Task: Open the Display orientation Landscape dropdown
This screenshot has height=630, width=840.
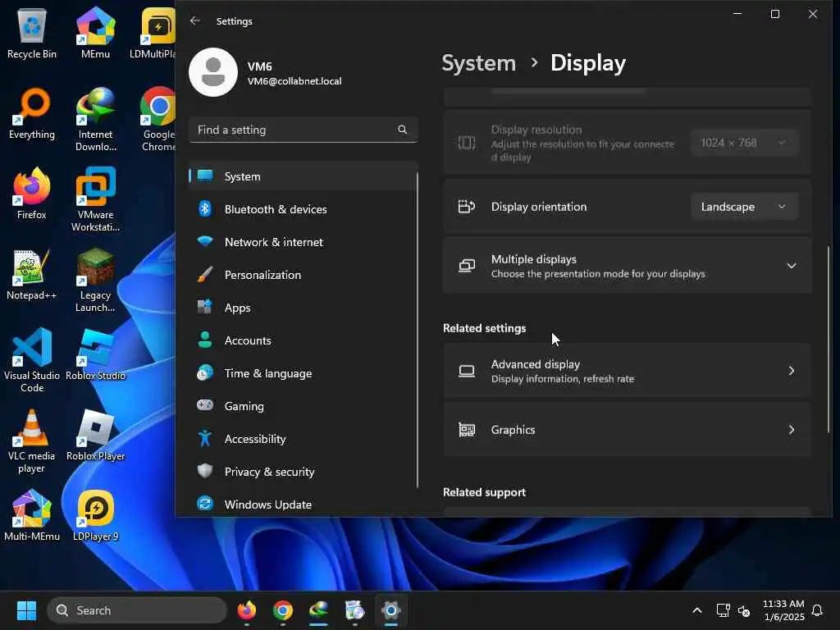Action: click(x=744, y=207)
